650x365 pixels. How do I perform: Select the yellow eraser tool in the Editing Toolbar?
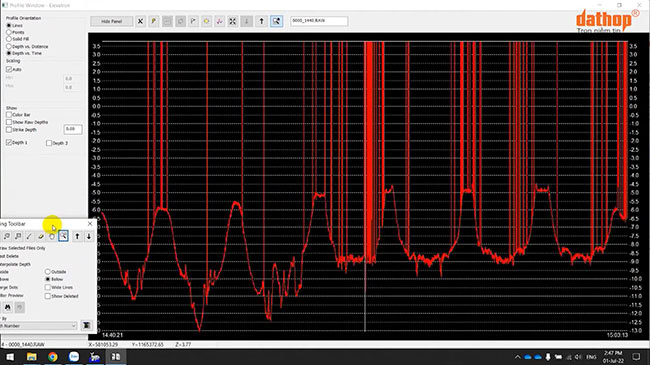[x=41, y=236]
